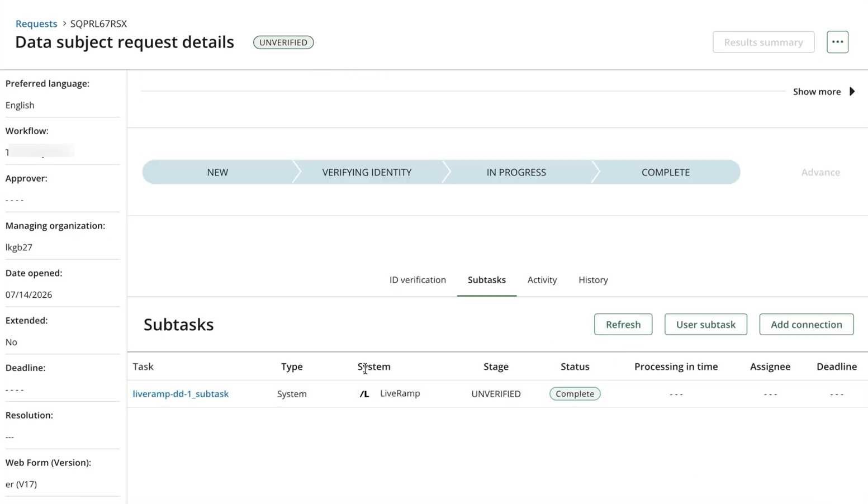Click the Complete status pill

click(x=575, y=394)
